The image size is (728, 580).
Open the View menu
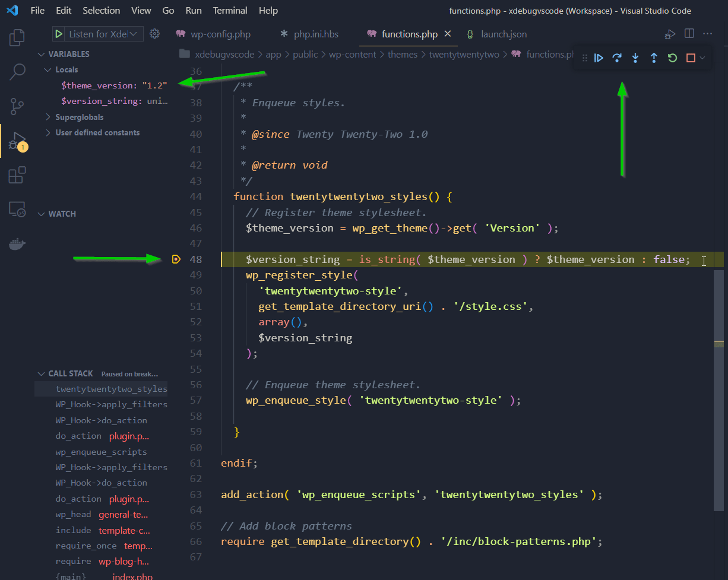click(141, 11)
